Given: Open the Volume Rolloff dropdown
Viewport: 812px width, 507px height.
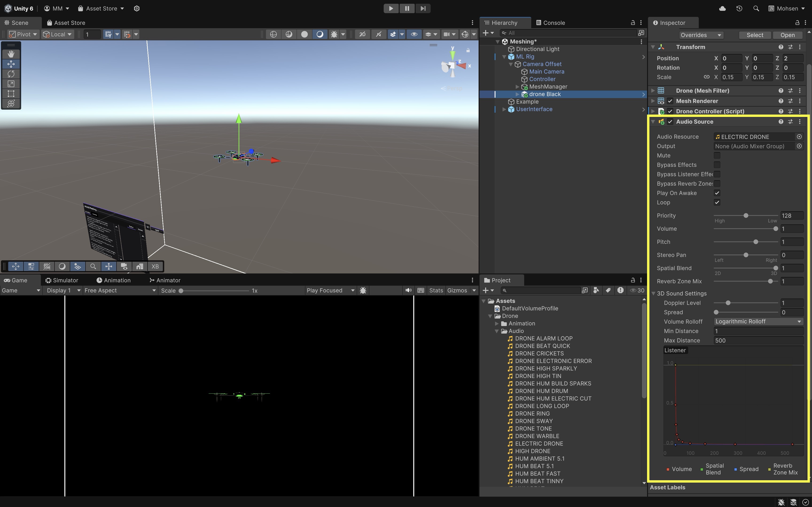Looking at the screenshot, I should coord(758,322).
